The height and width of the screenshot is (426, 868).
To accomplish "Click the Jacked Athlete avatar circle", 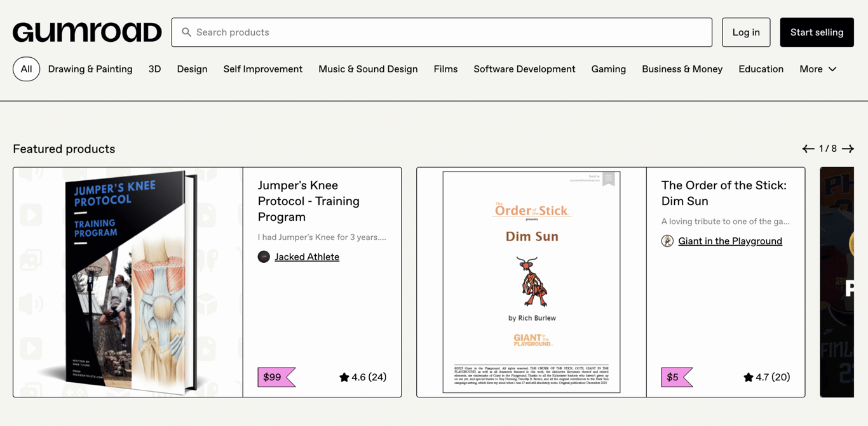I will [264, 256].
